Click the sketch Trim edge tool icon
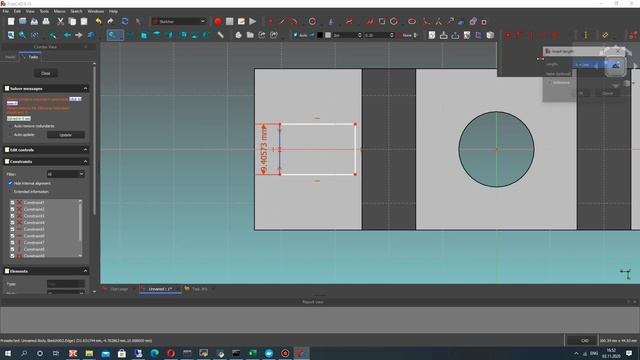The width and height of the screenshot is (640, 360). pos(438,21)
